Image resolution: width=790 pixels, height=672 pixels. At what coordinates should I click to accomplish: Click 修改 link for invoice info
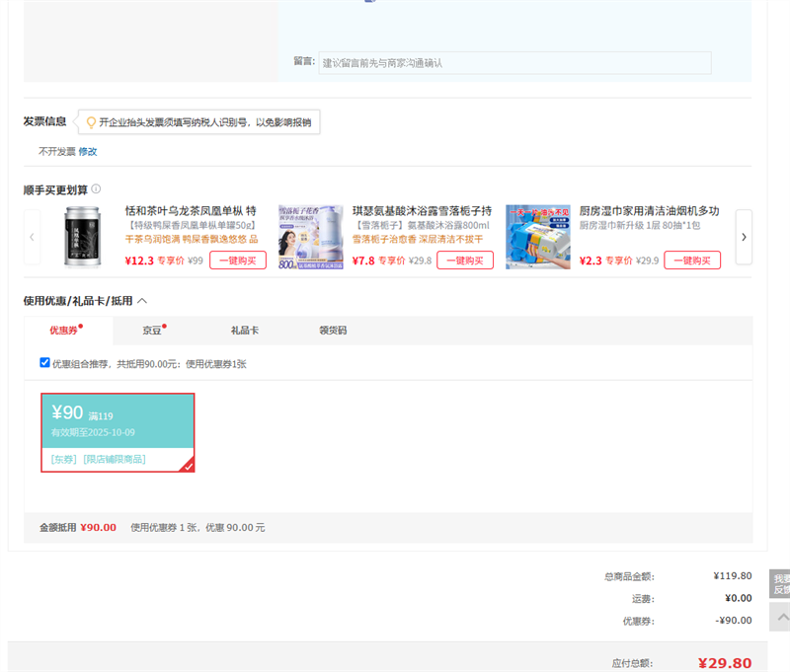pos(88,152)
